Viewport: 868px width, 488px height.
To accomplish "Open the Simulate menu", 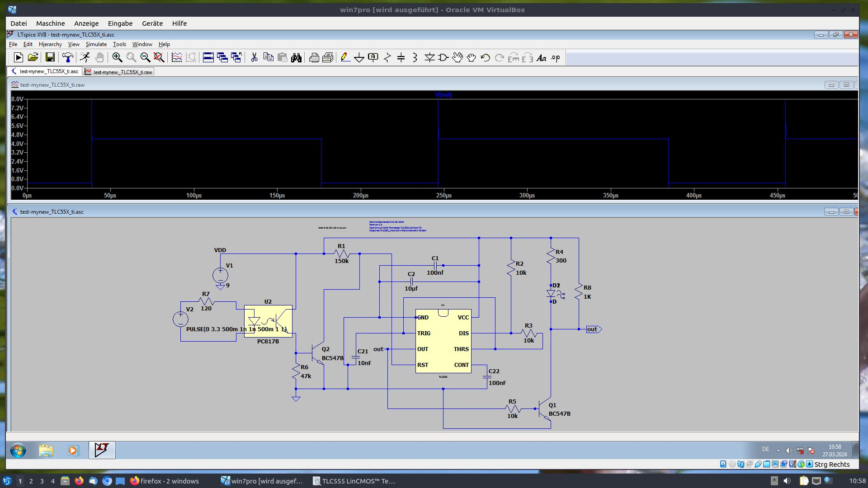I will pyautogui.click(x=96, y=44).
